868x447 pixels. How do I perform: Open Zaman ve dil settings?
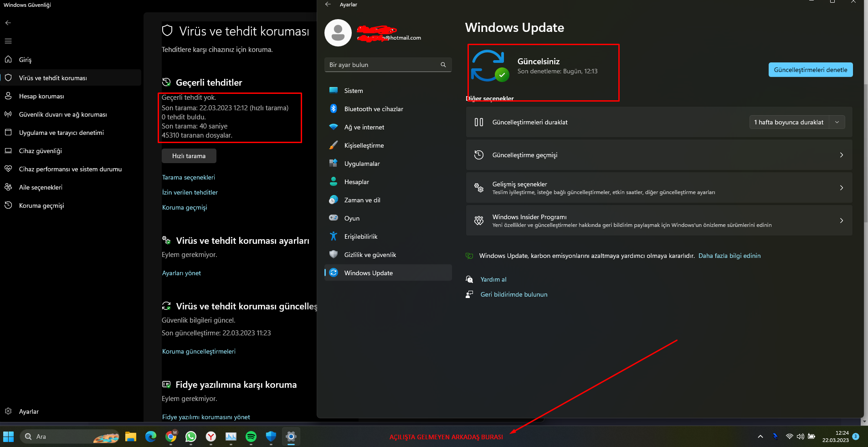click(388, 200)
